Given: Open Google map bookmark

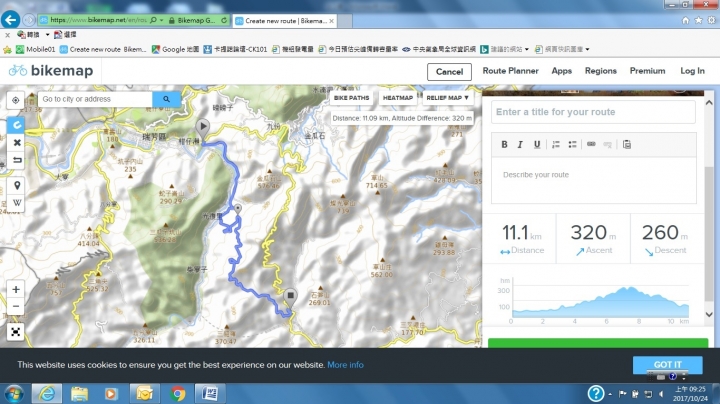Looking at the screenshot, I should click(175, 49).
